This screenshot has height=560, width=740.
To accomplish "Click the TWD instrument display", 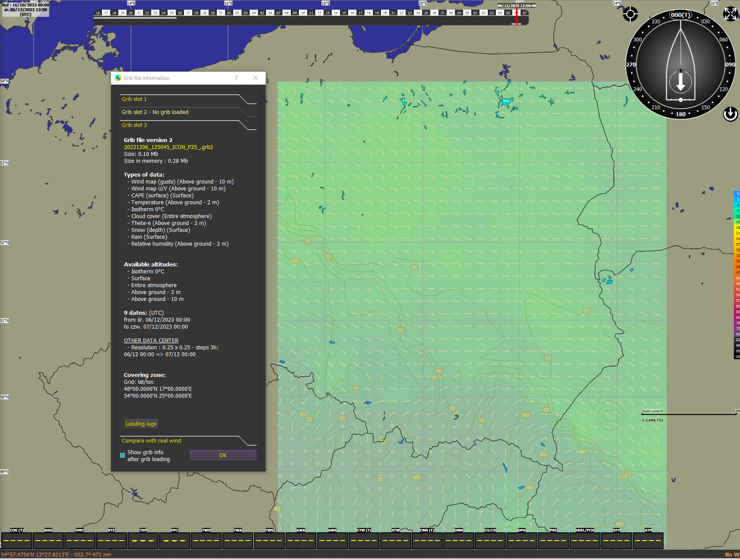I will tap(206, 540).
